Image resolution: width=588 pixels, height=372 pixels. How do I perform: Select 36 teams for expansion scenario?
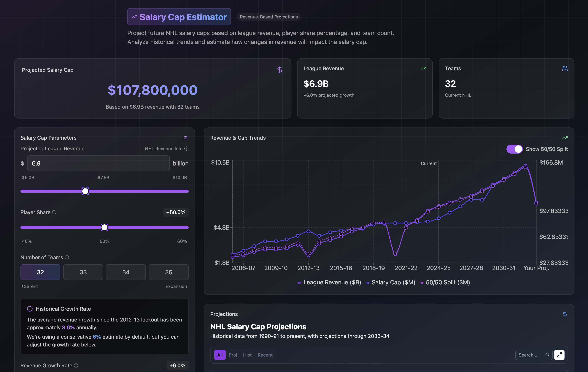[x=169, y=272]
